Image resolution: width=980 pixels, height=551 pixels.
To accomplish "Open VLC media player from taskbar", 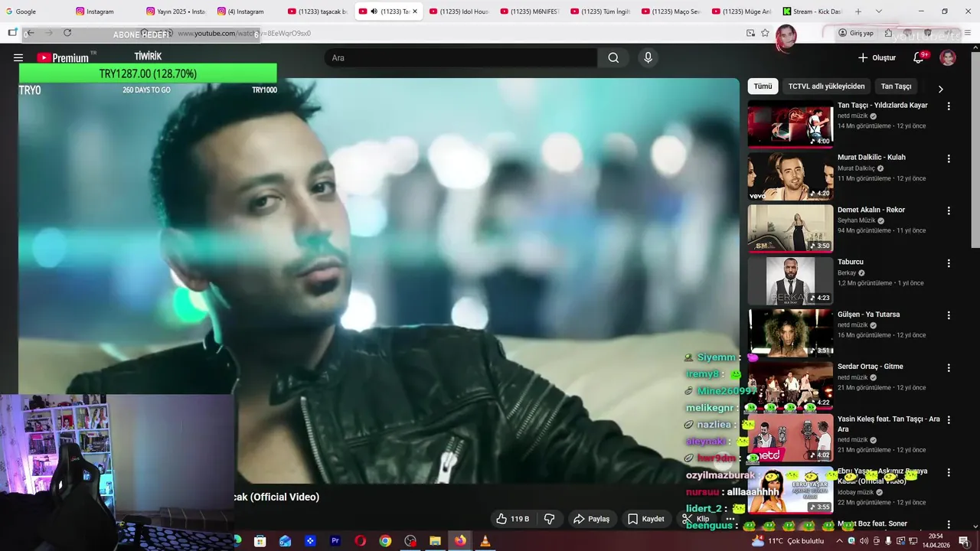I will [485, 540].
